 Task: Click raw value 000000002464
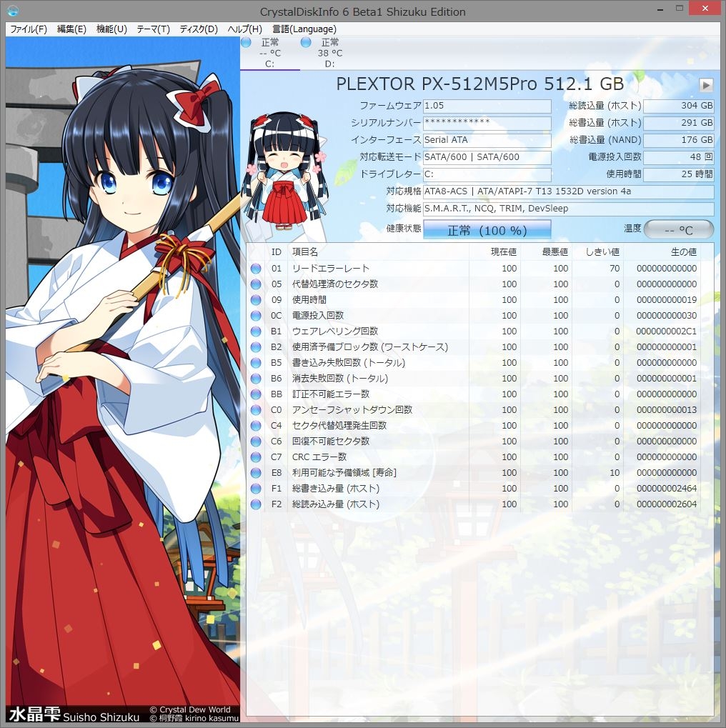click(x=667, y=489)
